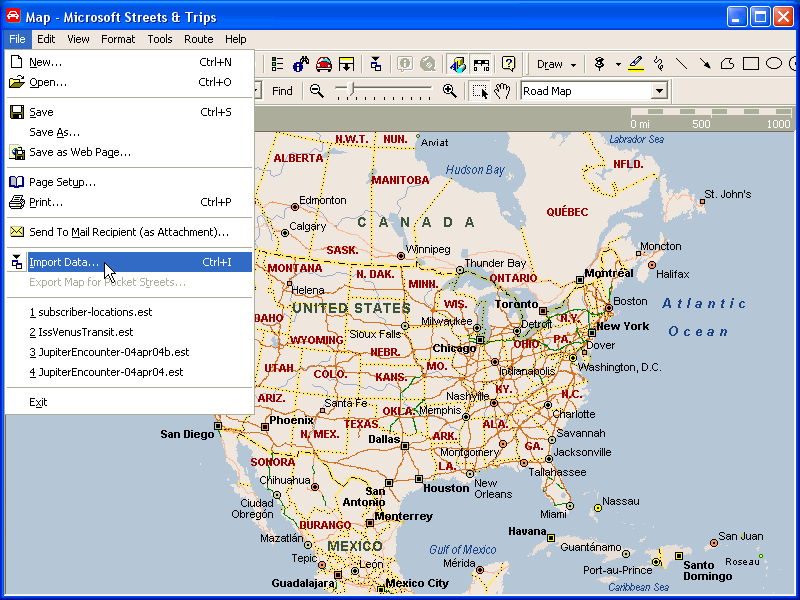Select the Pushpin drawing tool

point(599,64)
